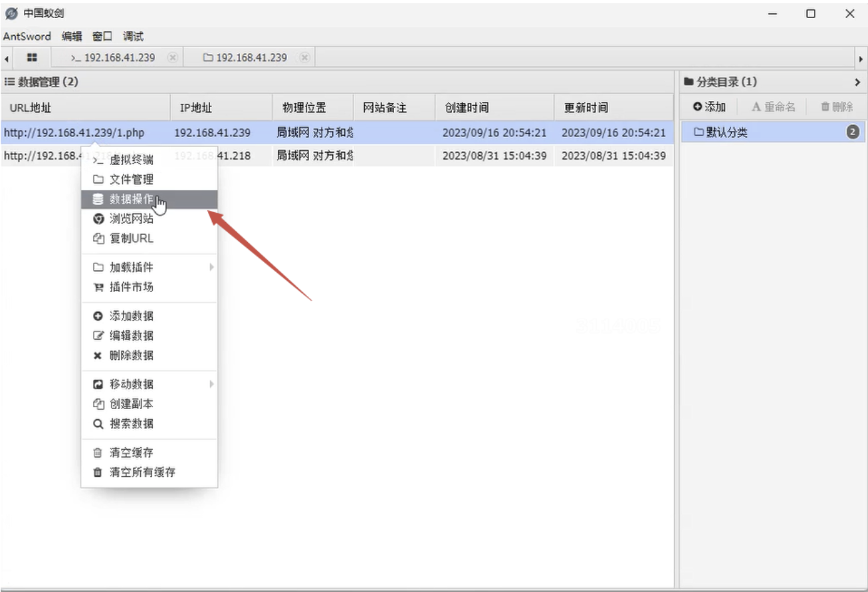Sort by the 物理位置 column header
This screenshot has height=592, width=868.
[313, 108]
